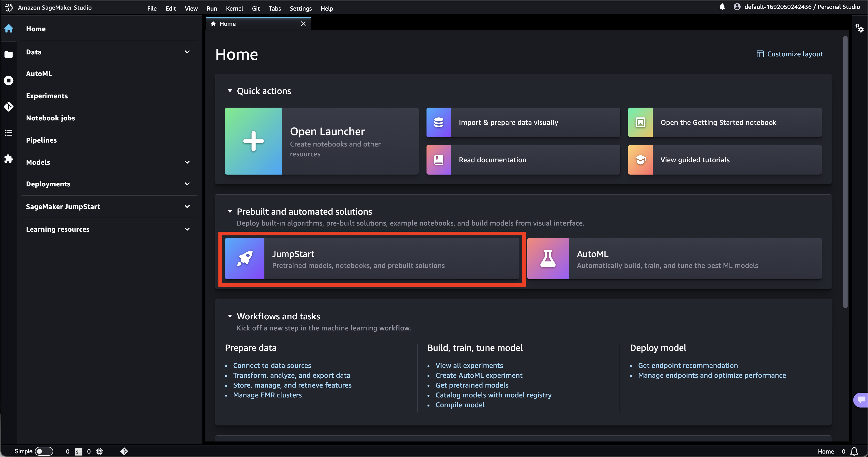Collapse the Workflows and tasks section
The height and width of the screenshot is (457, 868).
pos(230,316)
